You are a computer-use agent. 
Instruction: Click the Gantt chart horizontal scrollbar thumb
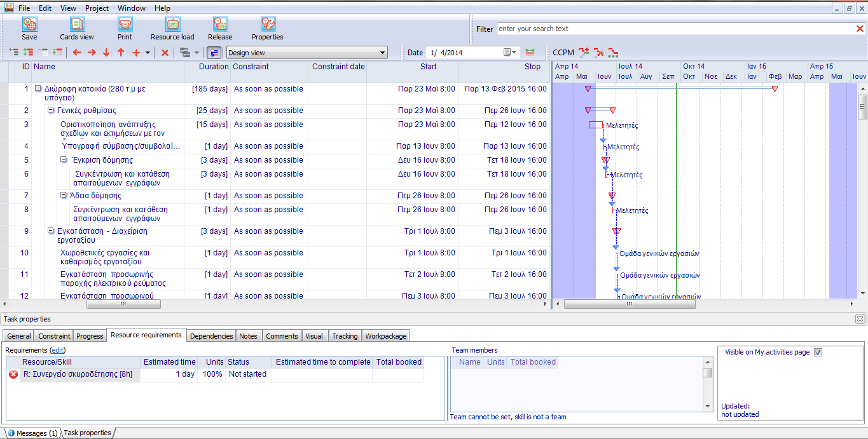coord(630,304)
